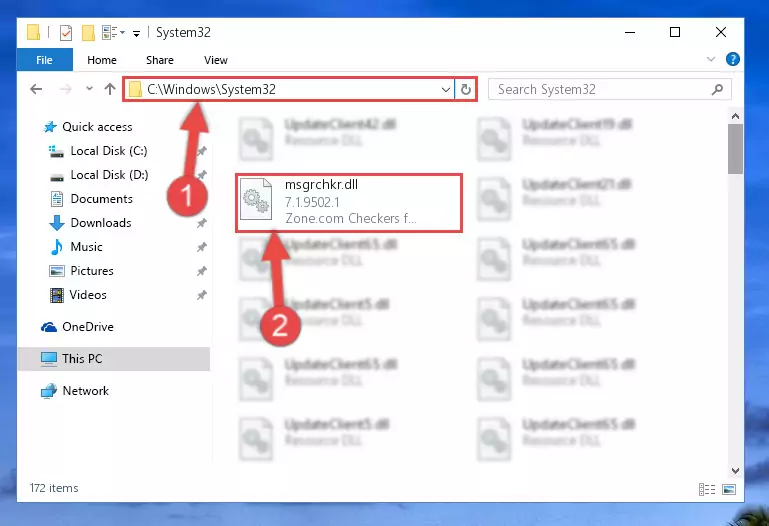Click the Network icon in sidebar
Screen dimensions: 769x526
coord(49,391)
